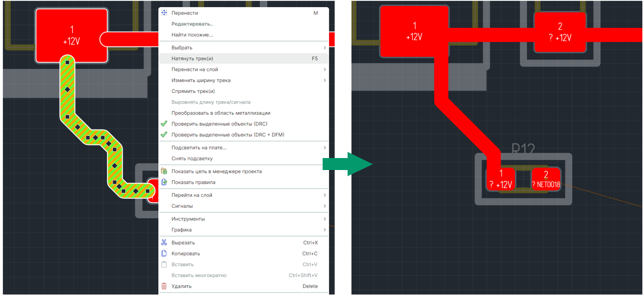This screenshot has height=296, width=644.
Task: Expand the Изменить ширину трека submenu arrow
Action: pos(325,80)
